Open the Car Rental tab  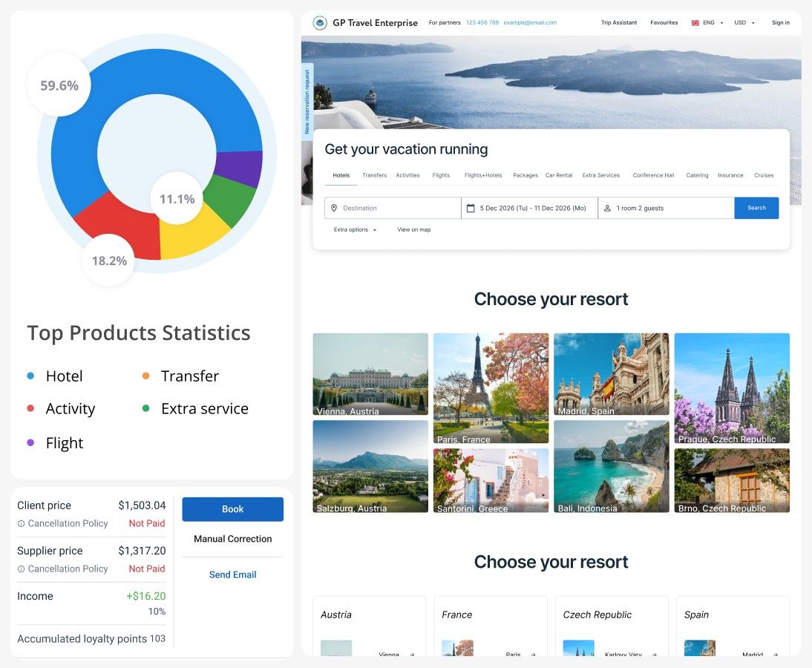pos(559,176)
